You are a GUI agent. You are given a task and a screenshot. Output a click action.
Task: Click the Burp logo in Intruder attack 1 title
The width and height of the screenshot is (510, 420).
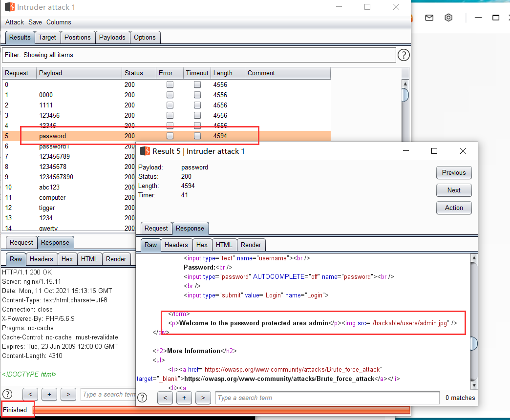pyautogui.click(x=10, y=7)
